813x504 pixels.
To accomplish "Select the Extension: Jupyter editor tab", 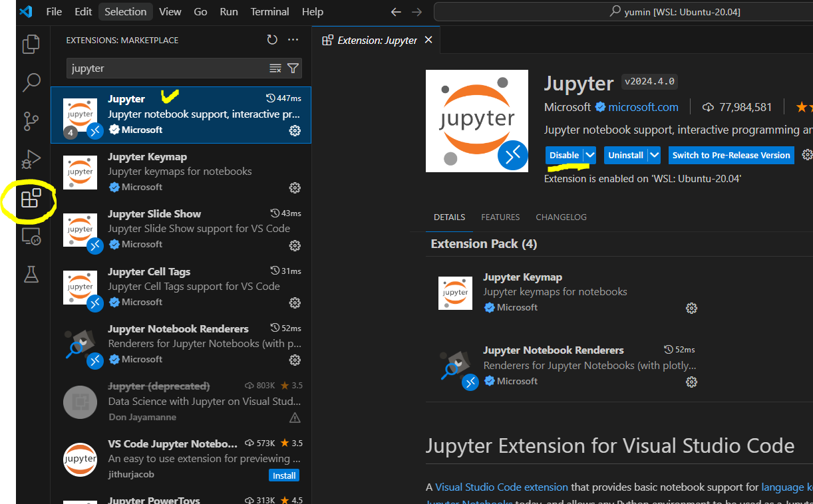I will (377, 41).
